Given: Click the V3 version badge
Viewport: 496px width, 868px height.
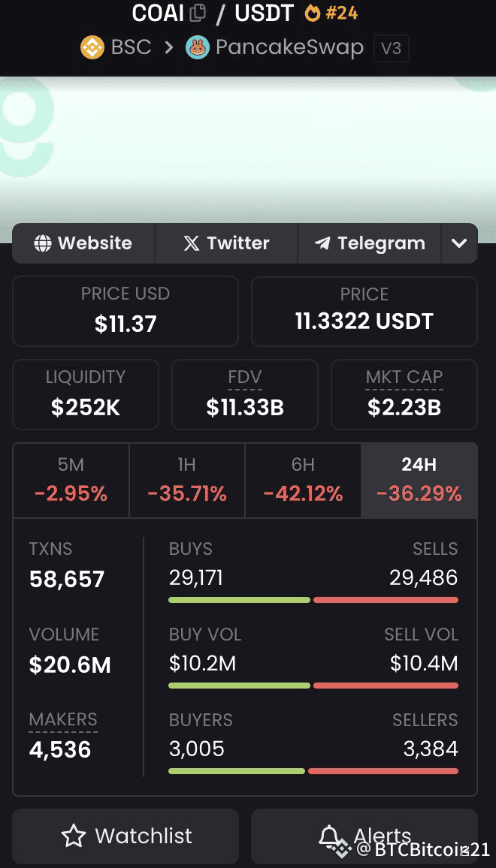Looking at the screenshot, I should [x=392, y=48].
